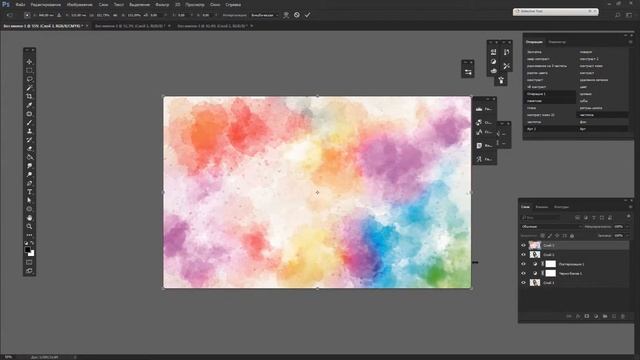Set the foreground color swatch

pyautogui.click(x=28, y=250)
